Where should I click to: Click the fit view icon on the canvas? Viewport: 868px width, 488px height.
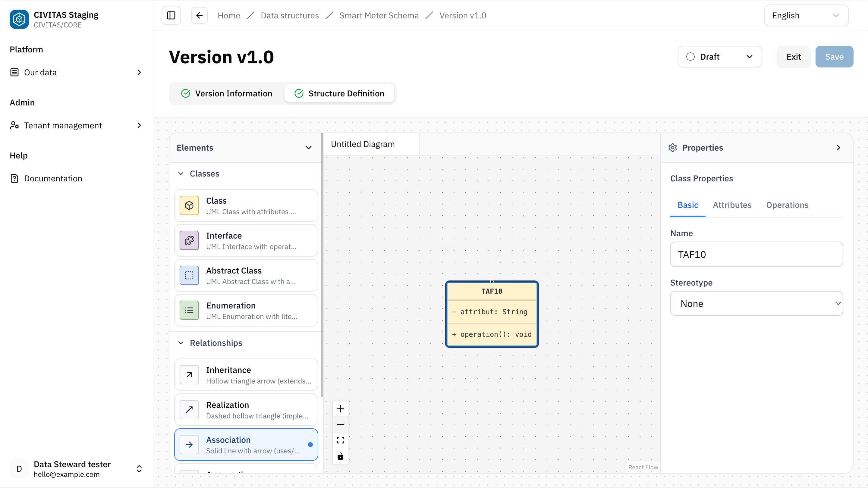point(340,440)
